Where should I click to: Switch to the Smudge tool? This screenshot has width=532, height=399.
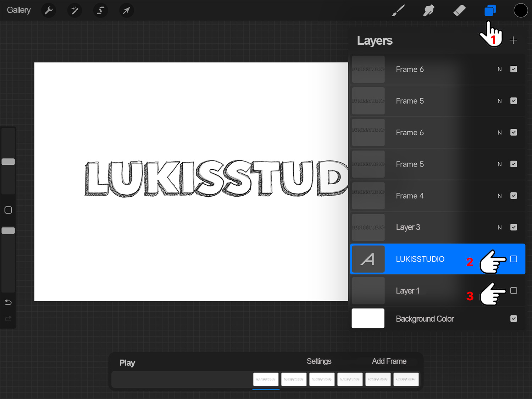point(428,10)
